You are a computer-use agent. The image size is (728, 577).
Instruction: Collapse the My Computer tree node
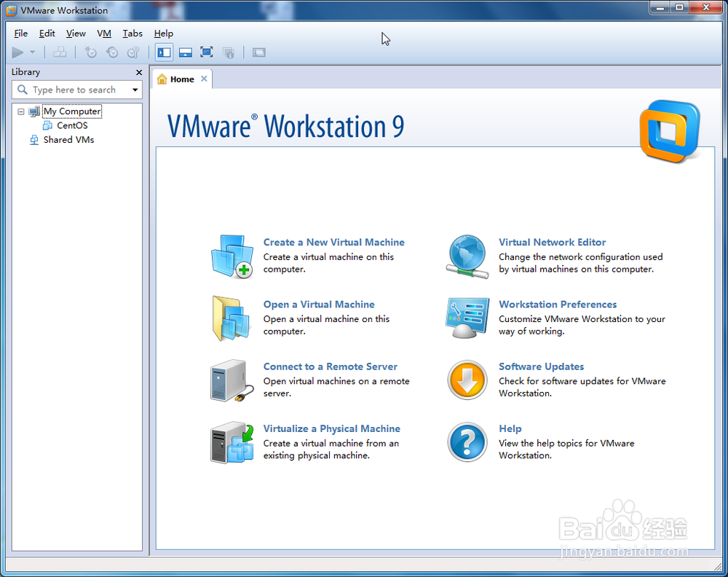tap(20, 111)
